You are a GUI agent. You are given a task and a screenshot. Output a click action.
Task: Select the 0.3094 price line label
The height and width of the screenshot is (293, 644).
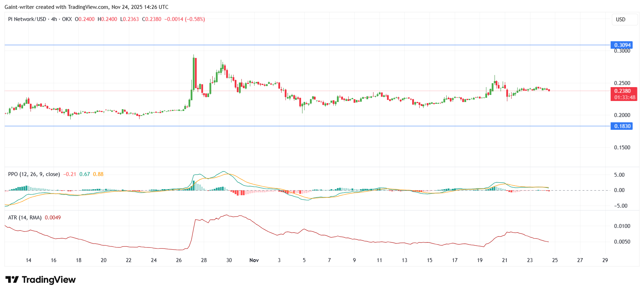click(622, 45)
